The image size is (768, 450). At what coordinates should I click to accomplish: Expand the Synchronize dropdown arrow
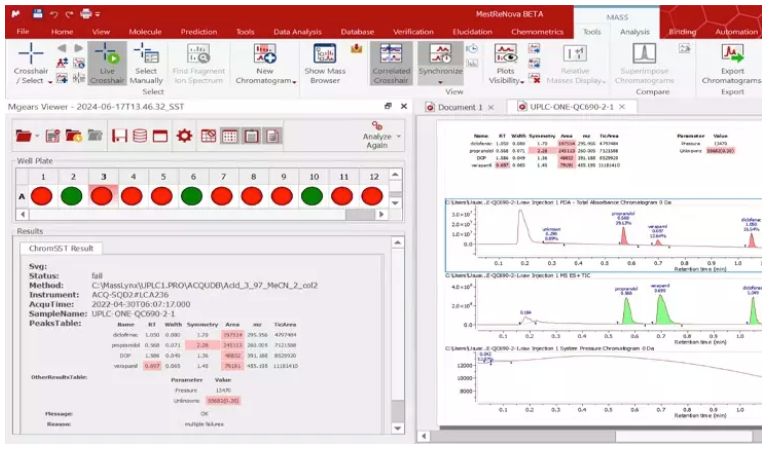click(x=440, y=82)
